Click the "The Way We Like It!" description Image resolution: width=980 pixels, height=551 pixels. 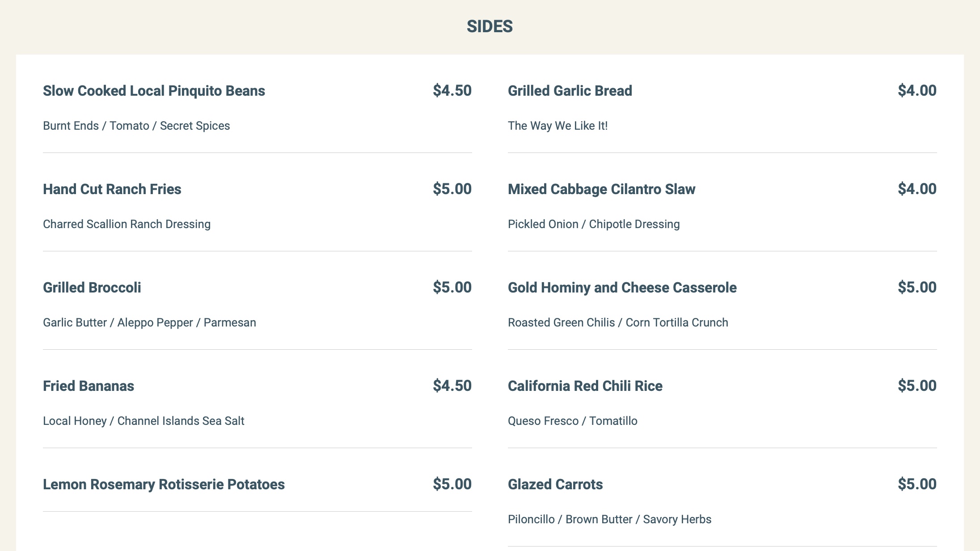coord(558,126)
